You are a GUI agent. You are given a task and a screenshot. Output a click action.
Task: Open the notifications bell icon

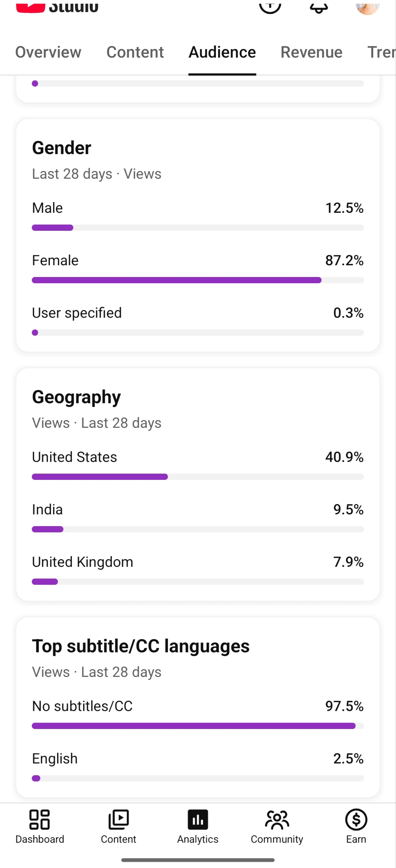pos(319,6)
